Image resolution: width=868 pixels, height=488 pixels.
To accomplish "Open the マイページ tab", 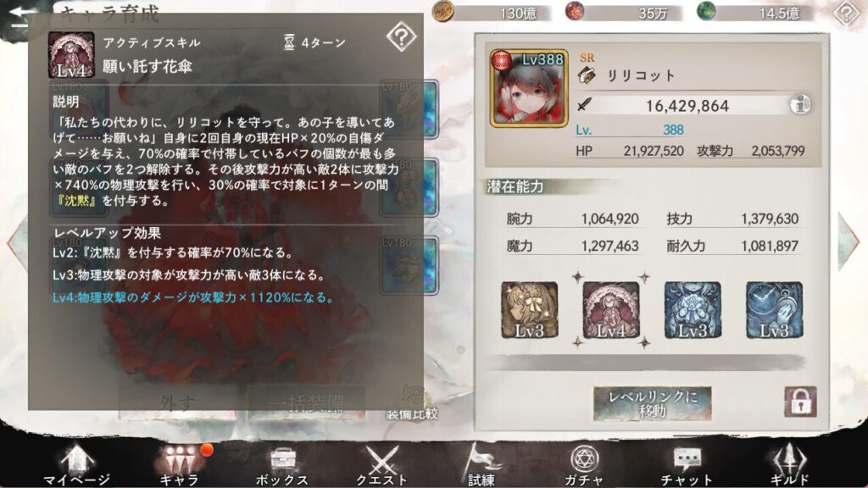I will [x=77, y=466].
